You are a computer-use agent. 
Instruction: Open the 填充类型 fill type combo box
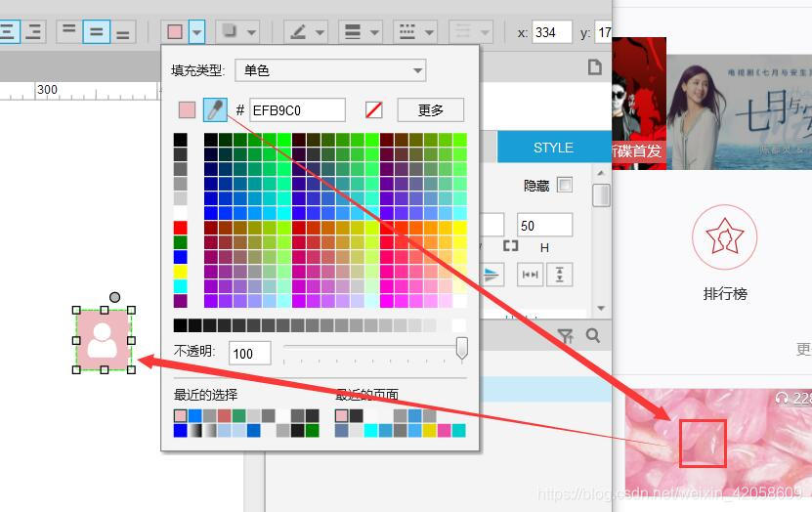(330, 70)
